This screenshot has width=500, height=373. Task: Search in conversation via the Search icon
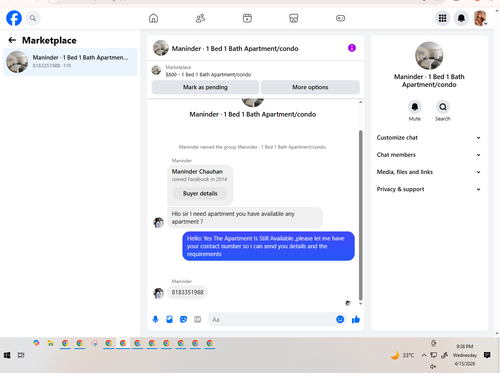pyautogui.click(x=443, y=107)
